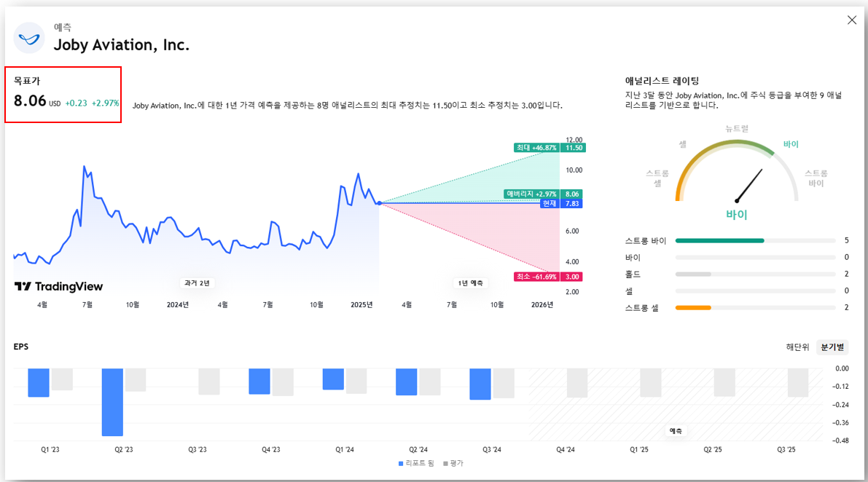Viewport: 868px width, 482px height.
Task: Click the 홀드 rating bar
Action: pos(755,274)
